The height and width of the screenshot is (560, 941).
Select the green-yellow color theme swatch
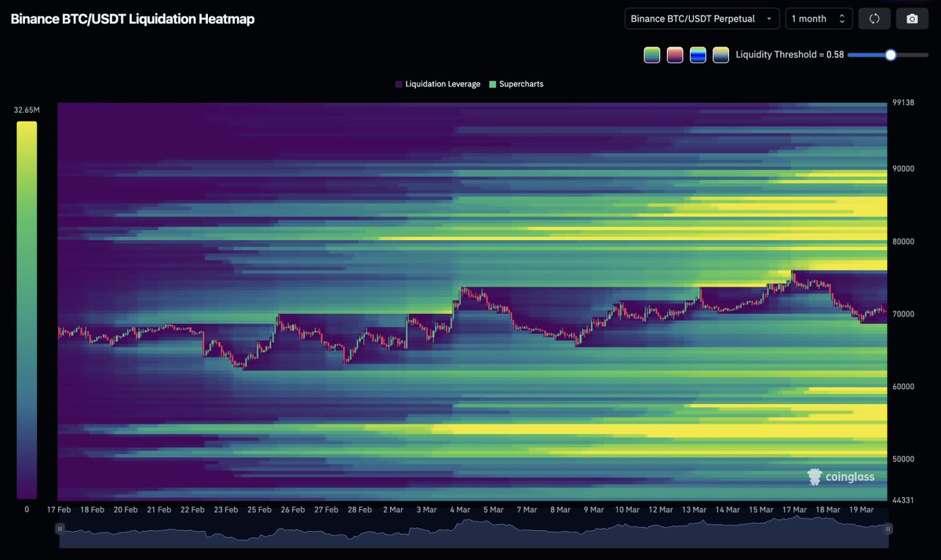tap(651, 55)
